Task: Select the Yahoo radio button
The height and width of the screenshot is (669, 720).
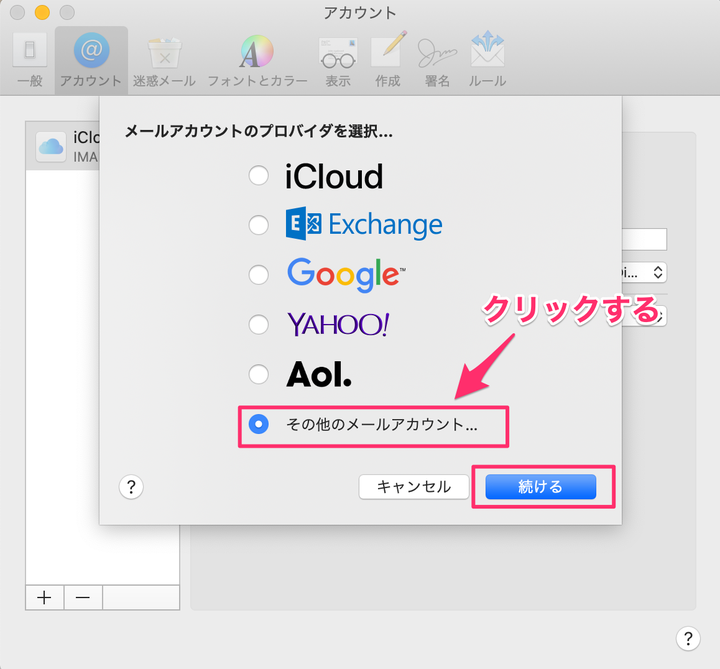Action: click(259, 324)
